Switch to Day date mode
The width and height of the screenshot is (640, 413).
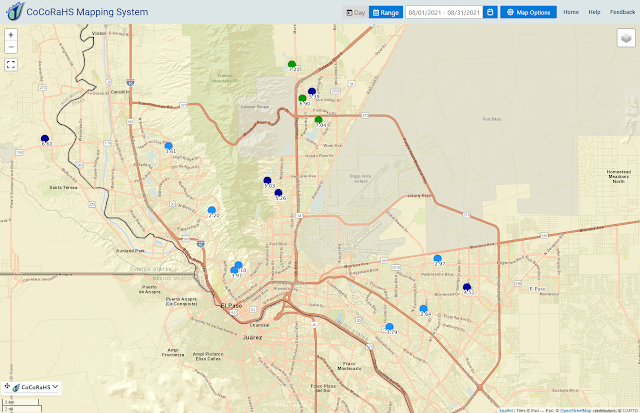tap(356, 12)
